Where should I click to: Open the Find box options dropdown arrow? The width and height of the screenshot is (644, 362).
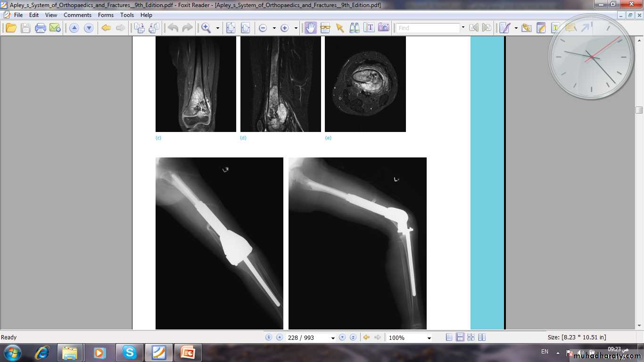point(463,28)
